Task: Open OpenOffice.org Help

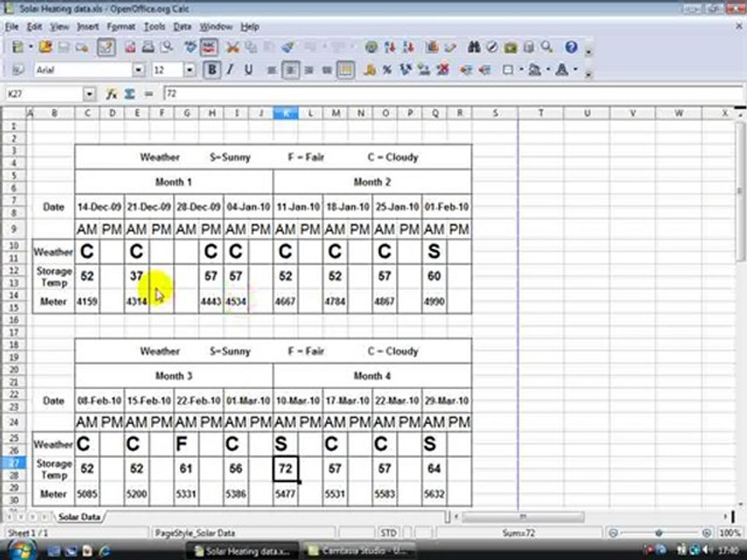Action: 571,47
